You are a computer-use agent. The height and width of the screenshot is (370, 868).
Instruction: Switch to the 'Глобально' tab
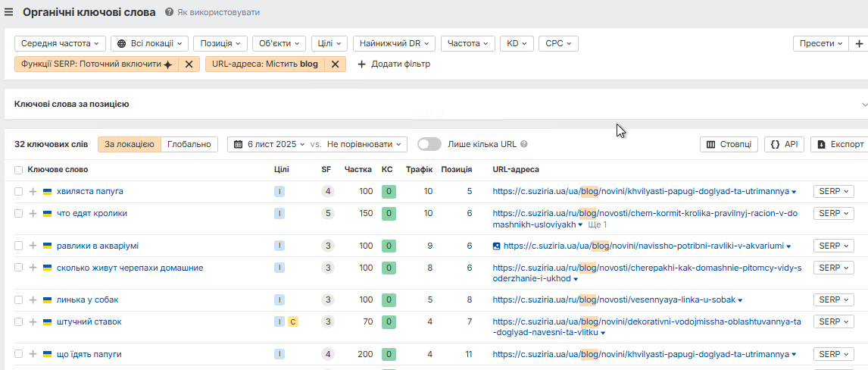tap(189, 144)
